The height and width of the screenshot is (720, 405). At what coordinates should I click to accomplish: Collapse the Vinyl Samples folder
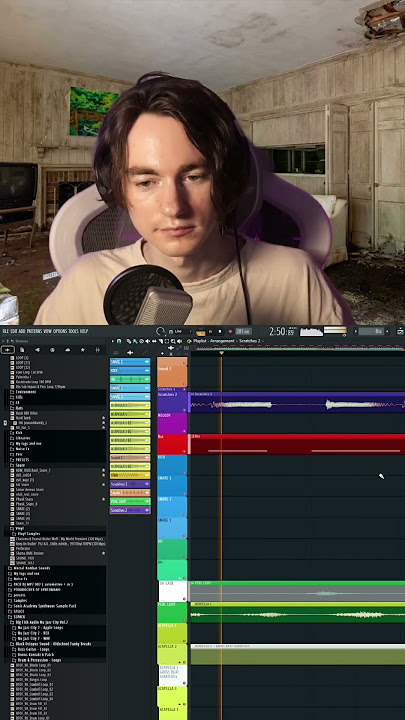pos(27,534)
